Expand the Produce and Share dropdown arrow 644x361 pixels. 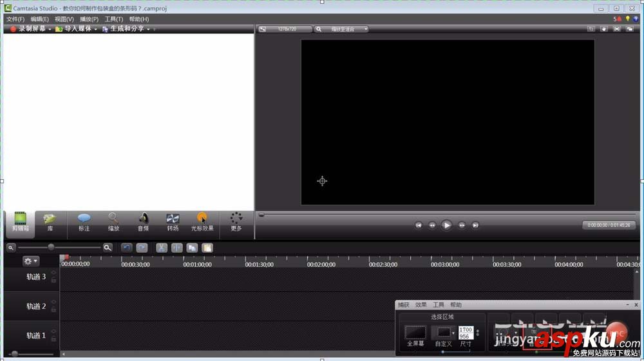(148, 29)
